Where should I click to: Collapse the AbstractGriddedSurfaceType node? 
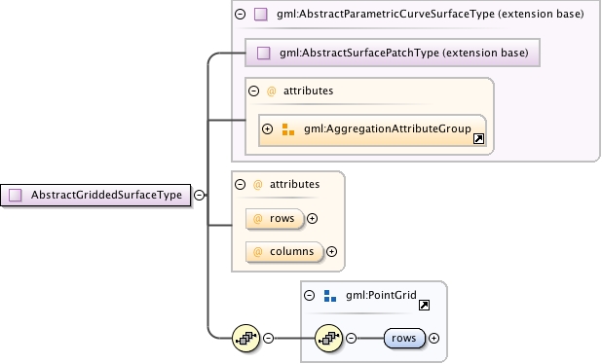pos(199,195)
